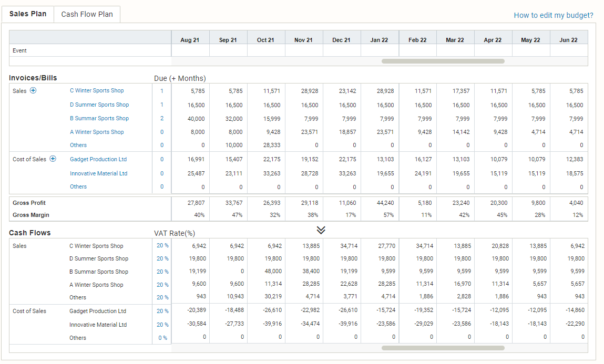Add a new Sales customer row
Viewport: 604px width, 364px height.
tap(33, 90)
